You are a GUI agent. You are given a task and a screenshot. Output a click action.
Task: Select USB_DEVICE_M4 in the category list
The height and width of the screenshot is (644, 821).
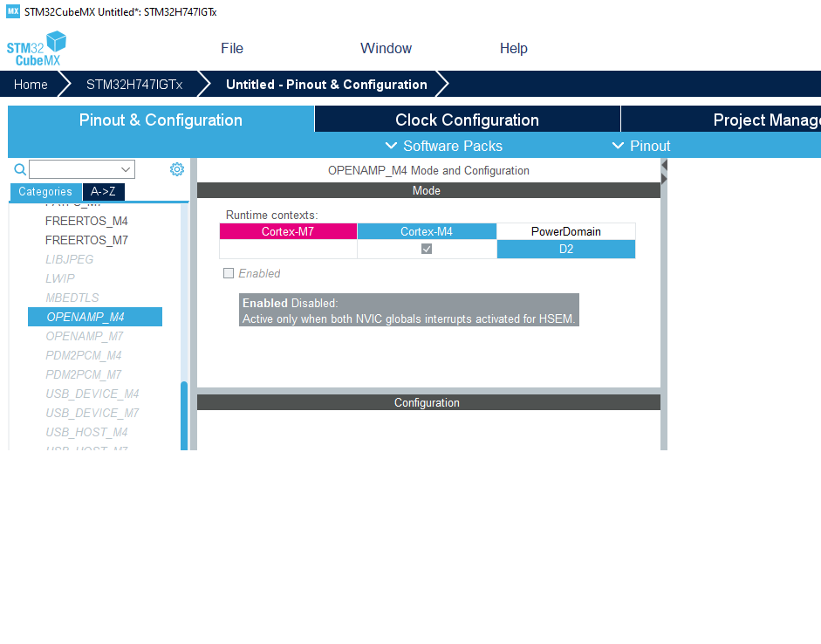click(92, 394)
